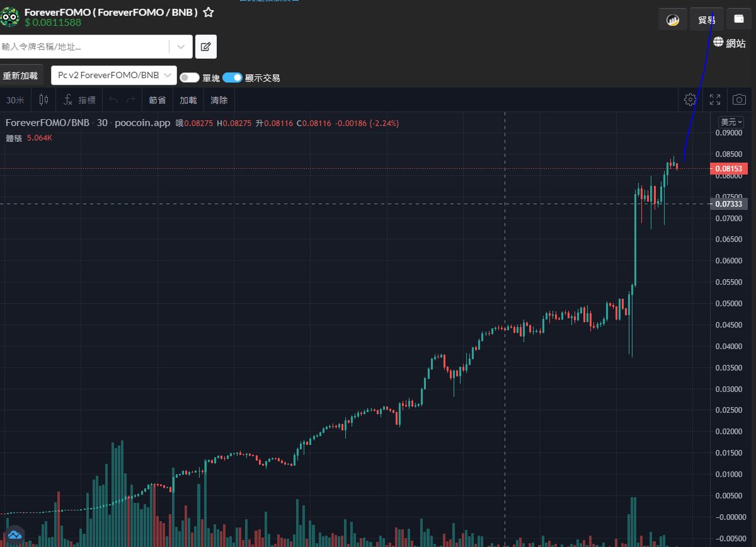The height and width of the screenshot is (547, 756).
Task: Click the 0.05000 price axis label
Action: tap(729, 303)
